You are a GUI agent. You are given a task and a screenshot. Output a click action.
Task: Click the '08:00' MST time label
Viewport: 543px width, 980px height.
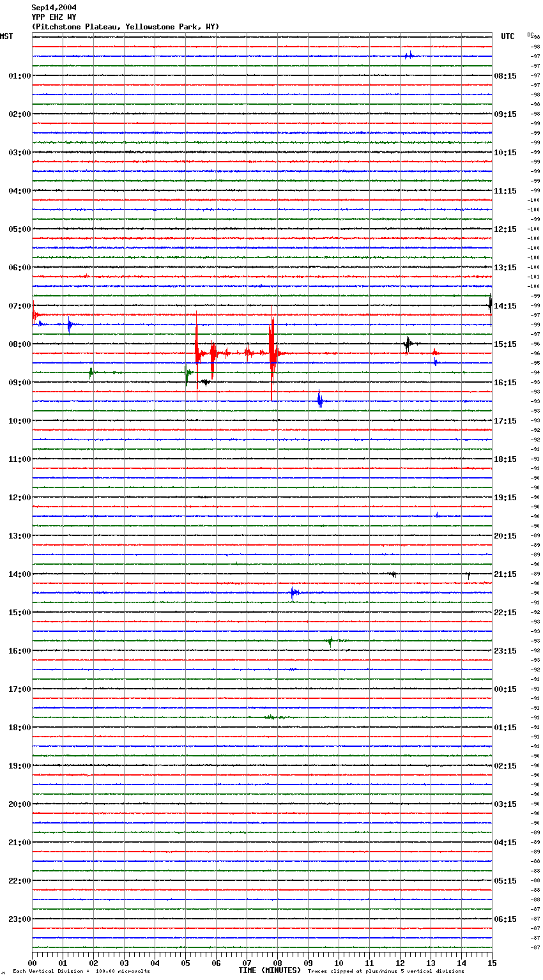[x=19, y=344]
